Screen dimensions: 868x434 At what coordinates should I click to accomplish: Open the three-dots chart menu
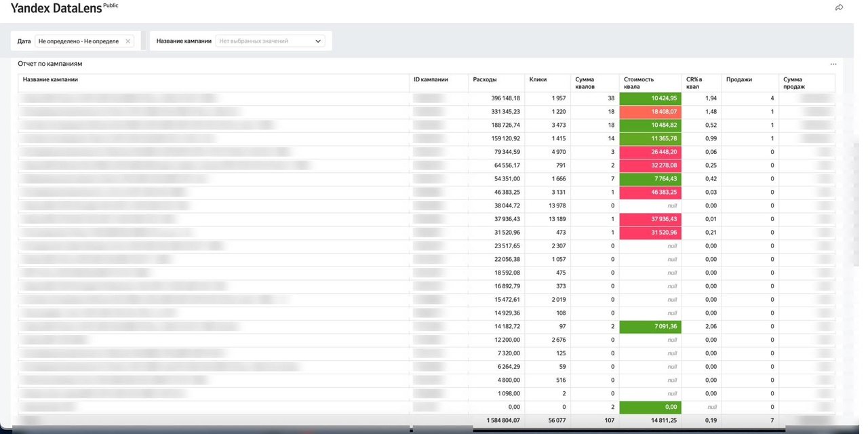833,64
